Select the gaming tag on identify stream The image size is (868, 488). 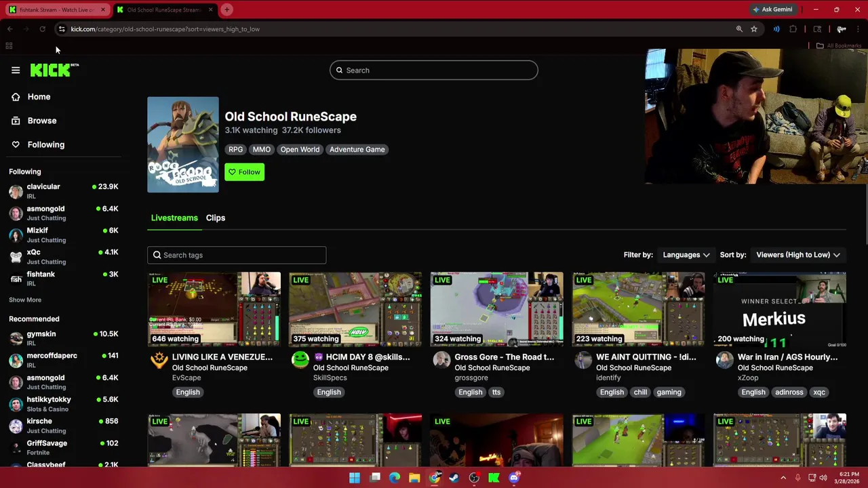click(x=669, y=392)
